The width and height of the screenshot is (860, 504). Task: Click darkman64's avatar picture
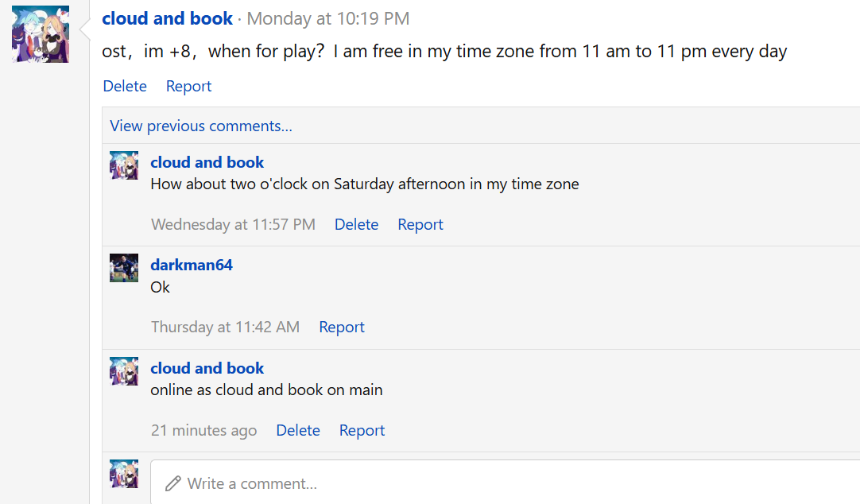point(124,268)
